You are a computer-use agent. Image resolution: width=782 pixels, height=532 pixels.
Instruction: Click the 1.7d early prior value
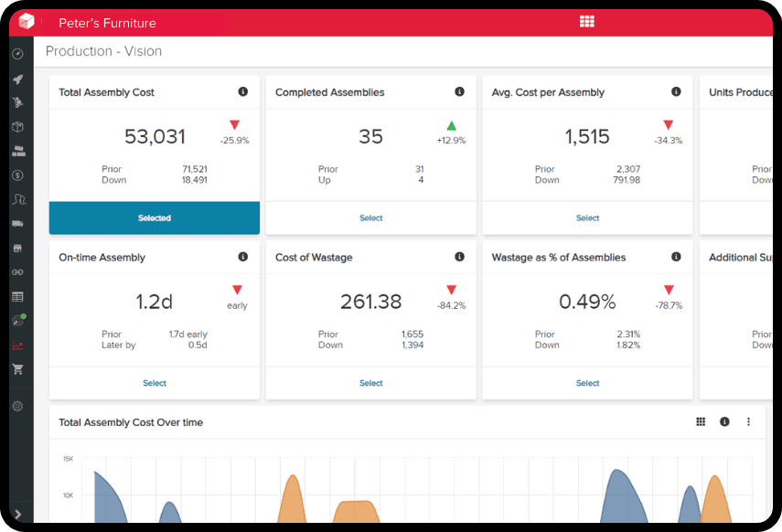[x=188, y=334]
